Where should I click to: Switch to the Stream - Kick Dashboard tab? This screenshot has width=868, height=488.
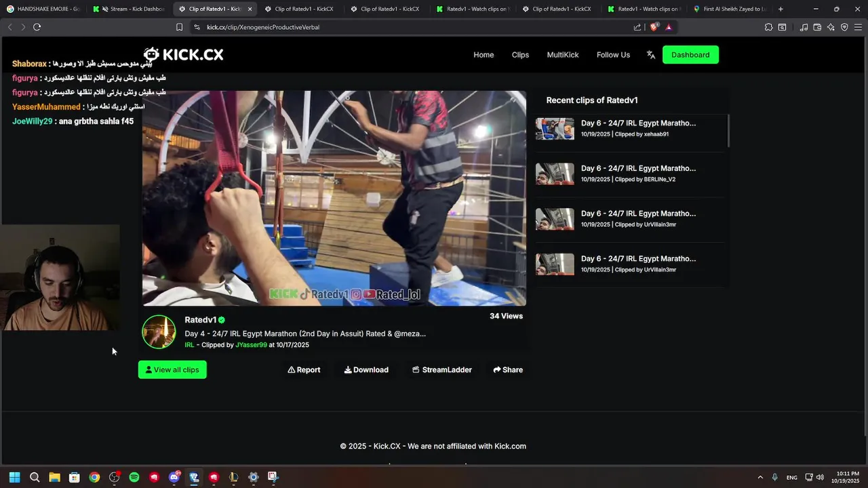point(129,9)
